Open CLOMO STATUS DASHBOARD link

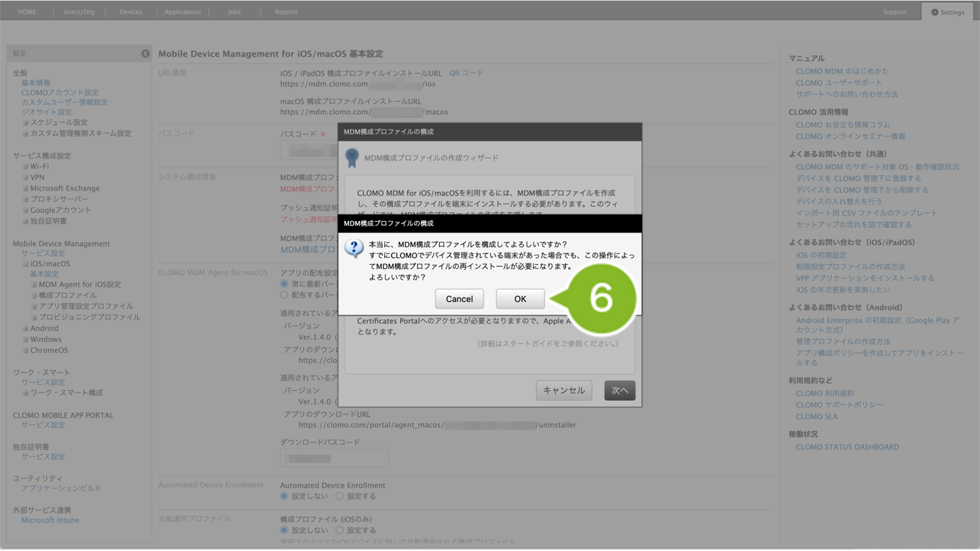[847, 447]
